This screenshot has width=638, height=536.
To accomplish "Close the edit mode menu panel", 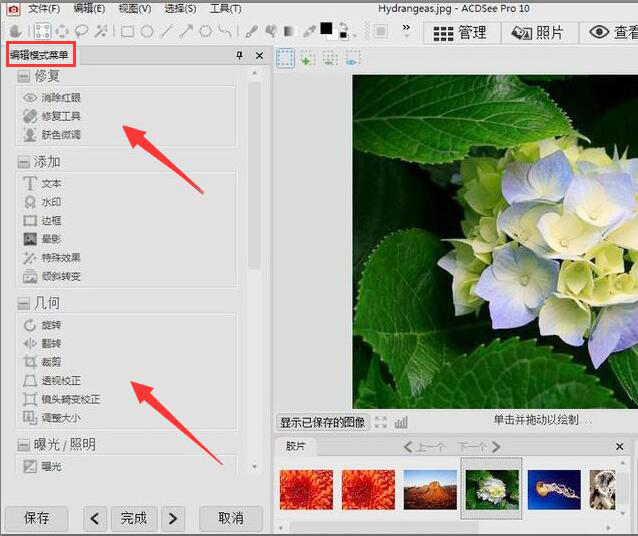I will pyautogui.click(x=259, y=55).
